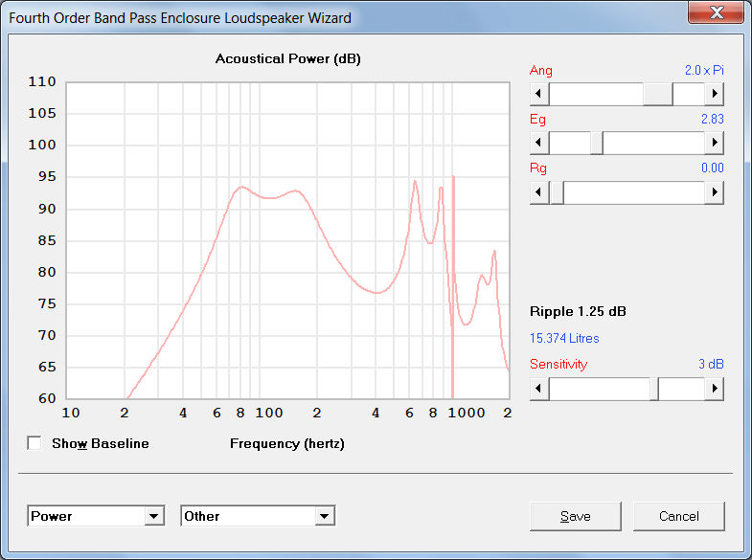Click the red Ang label
The image size is (752, 560).
541,71
